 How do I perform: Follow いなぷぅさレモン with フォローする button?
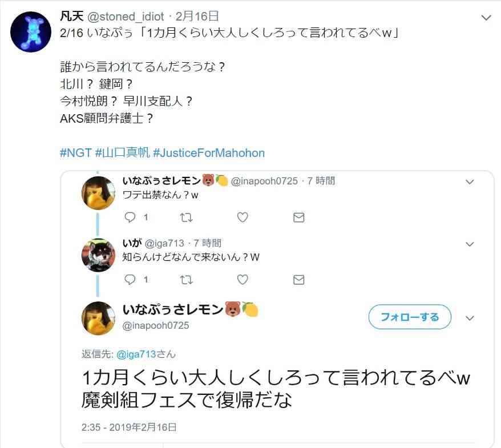(410, 317)
